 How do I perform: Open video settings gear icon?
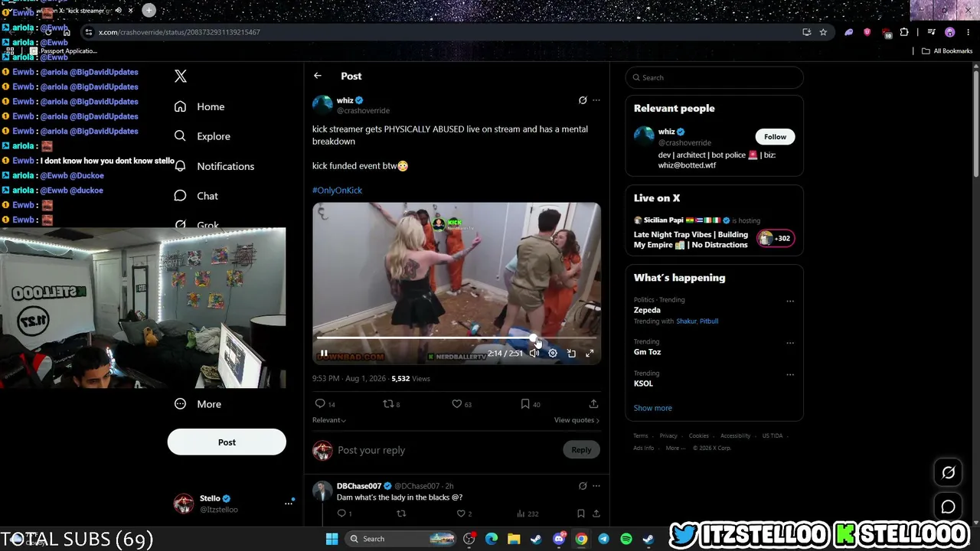(x=553, y=354)
